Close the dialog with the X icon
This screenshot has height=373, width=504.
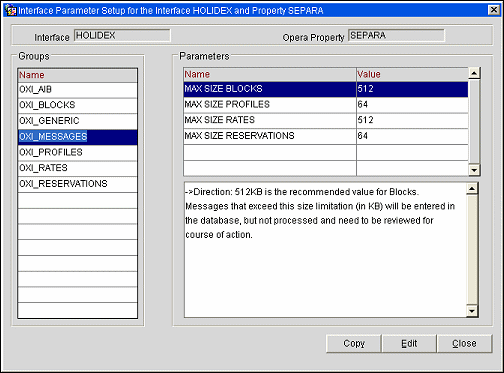(x=494, y=10)
